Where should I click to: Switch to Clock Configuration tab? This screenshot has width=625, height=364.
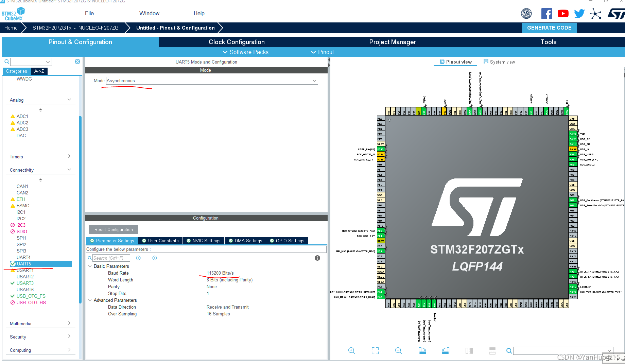click(237, 42)
